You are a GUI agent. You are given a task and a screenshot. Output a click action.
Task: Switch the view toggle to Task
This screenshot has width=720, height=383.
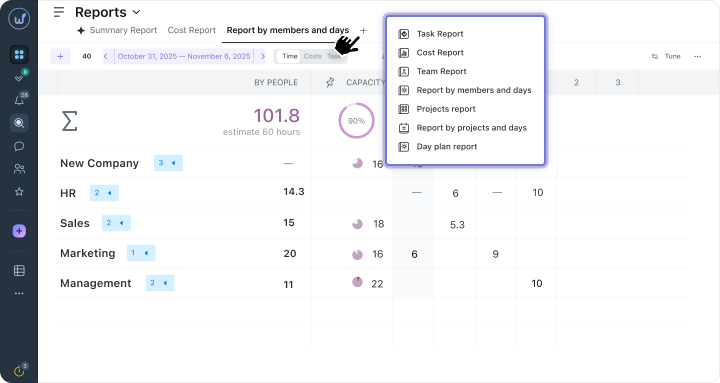[x=334, y=56]
